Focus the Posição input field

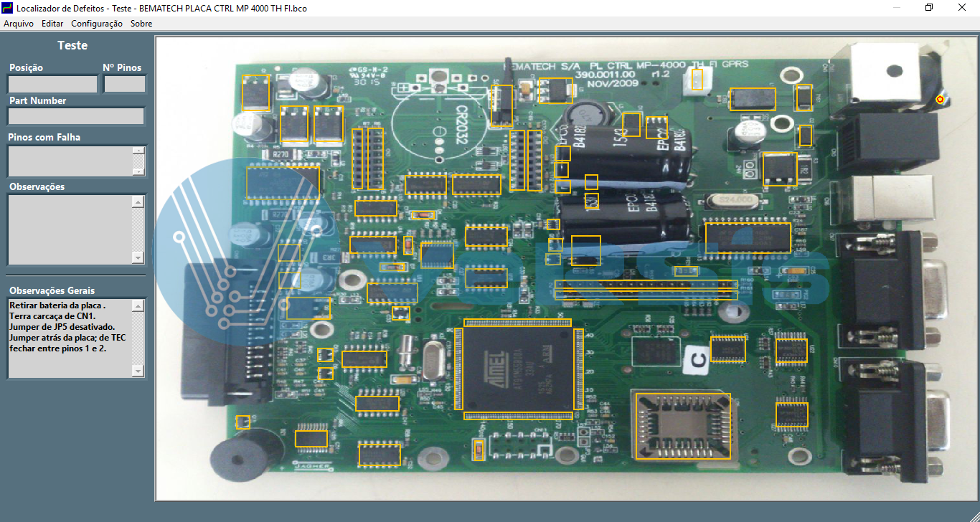click(x=52, y=84)
